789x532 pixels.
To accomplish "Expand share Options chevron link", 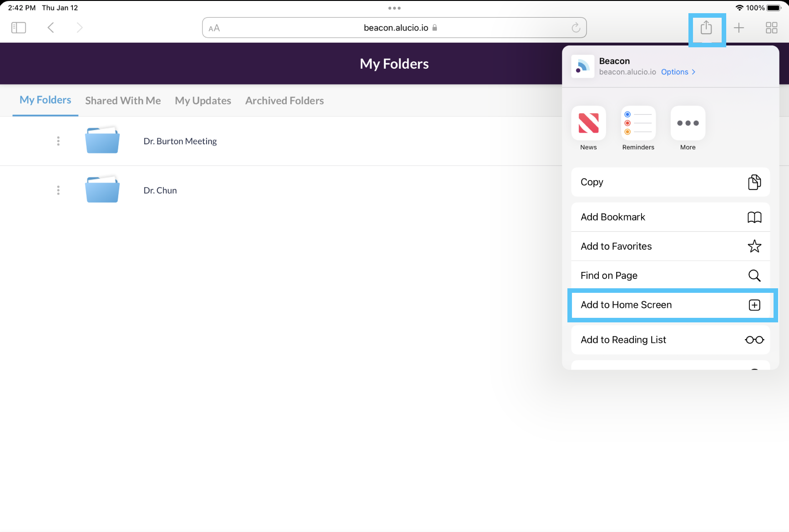I will (x=678, y=72).
